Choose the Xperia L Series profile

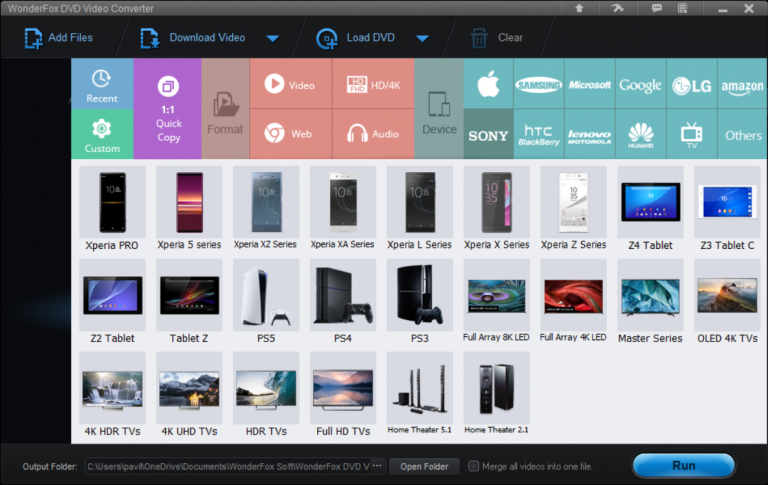420,209
